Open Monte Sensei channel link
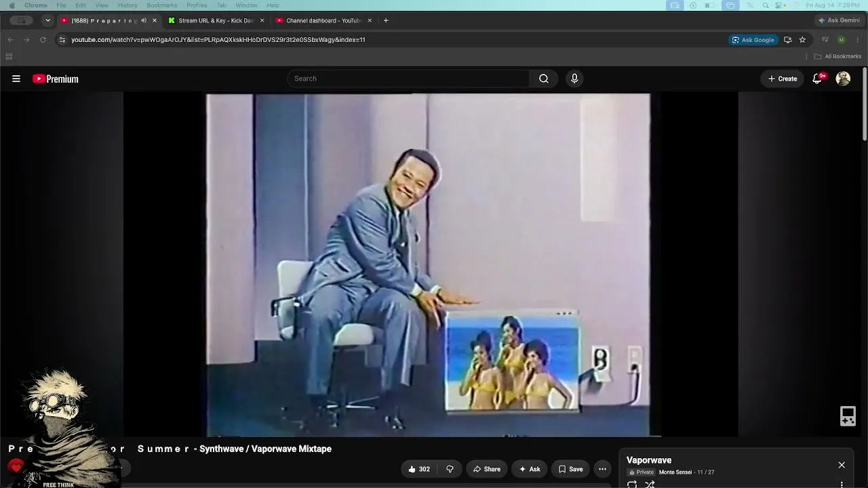Viewport: 868px width, 488px height. [675, 472]
